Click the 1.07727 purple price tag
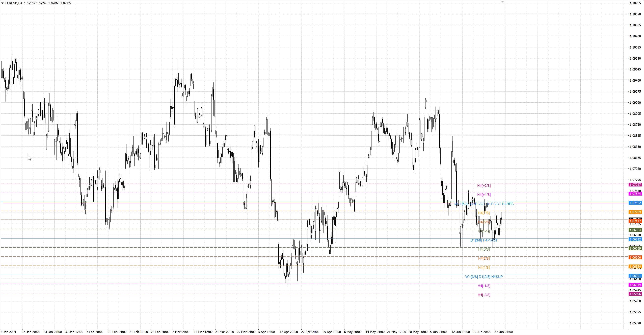 [x=635, y=185]
